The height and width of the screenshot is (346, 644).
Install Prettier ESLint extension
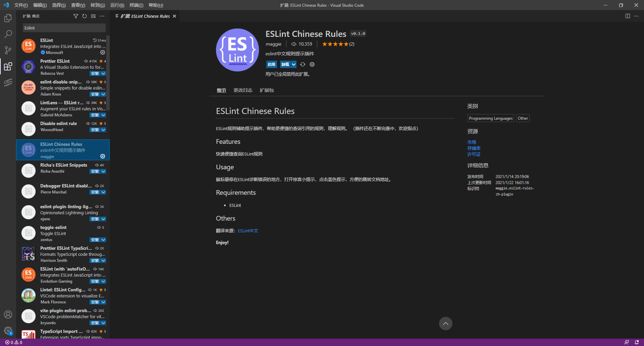[95, 73]
